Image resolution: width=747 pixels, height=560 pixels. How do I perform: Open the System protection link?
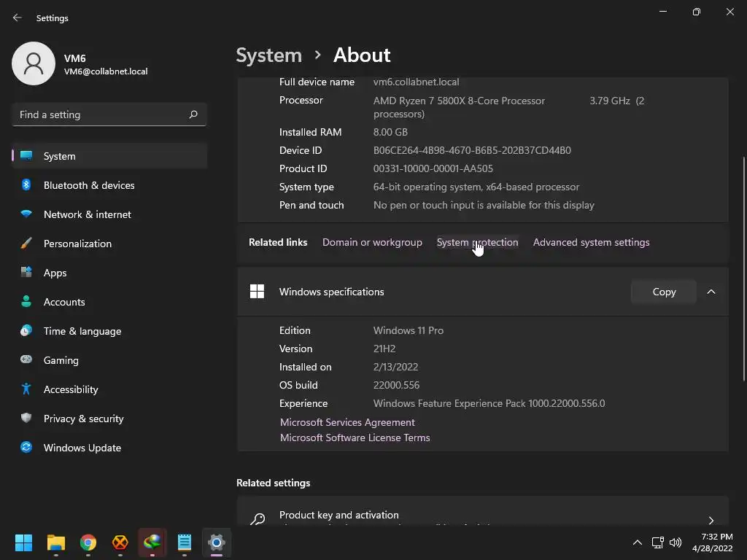(477, 242)
